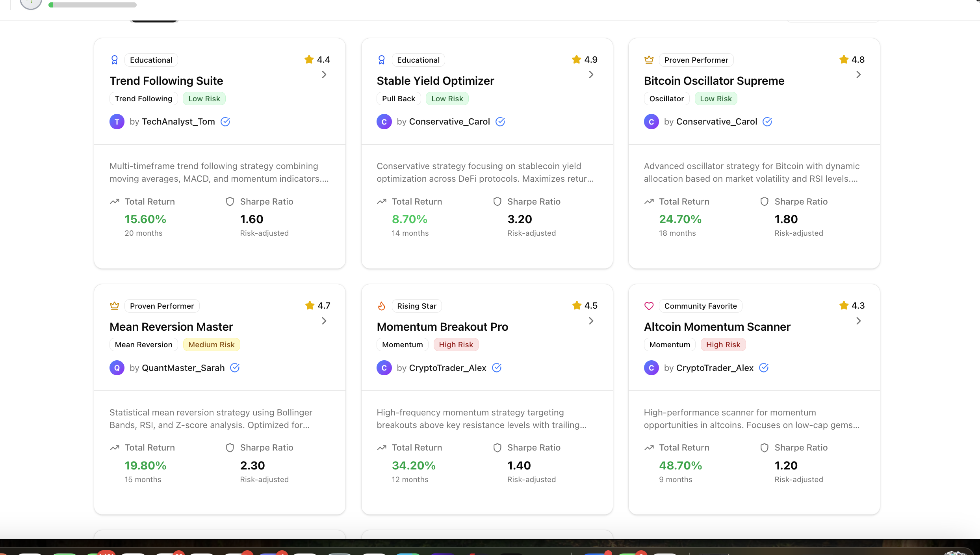Image resolution: width=980 pixels, height=555 pixels.
Task: Click the star rating icon beside 4.8
Action: [x=843, y=60]
